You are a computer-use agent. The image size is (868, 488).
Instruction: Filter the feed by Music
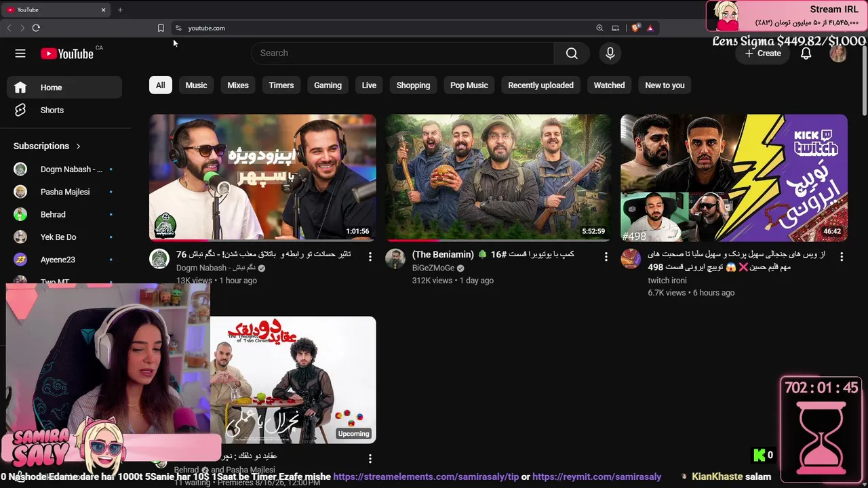click(x=197, y=85)
